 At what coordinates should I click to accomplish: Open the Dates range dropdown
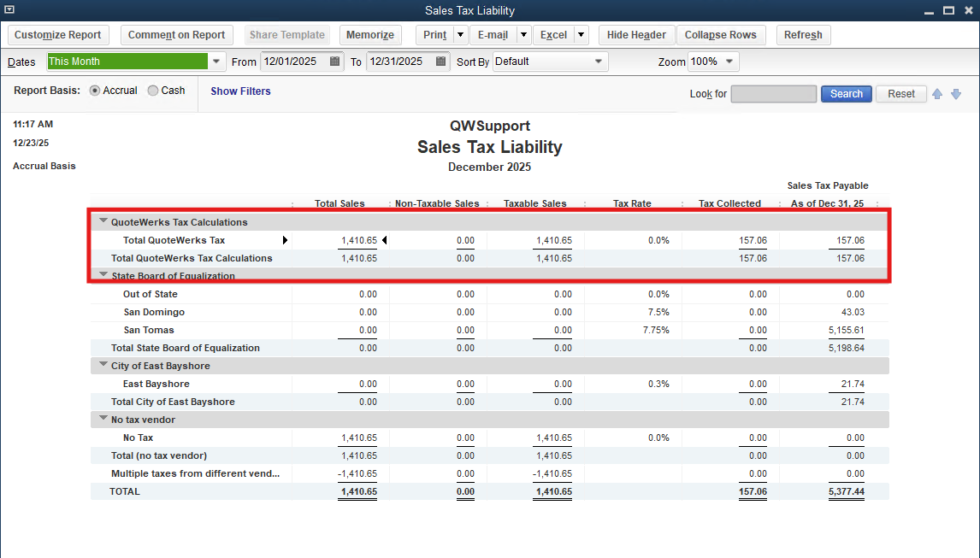(216, 62)
